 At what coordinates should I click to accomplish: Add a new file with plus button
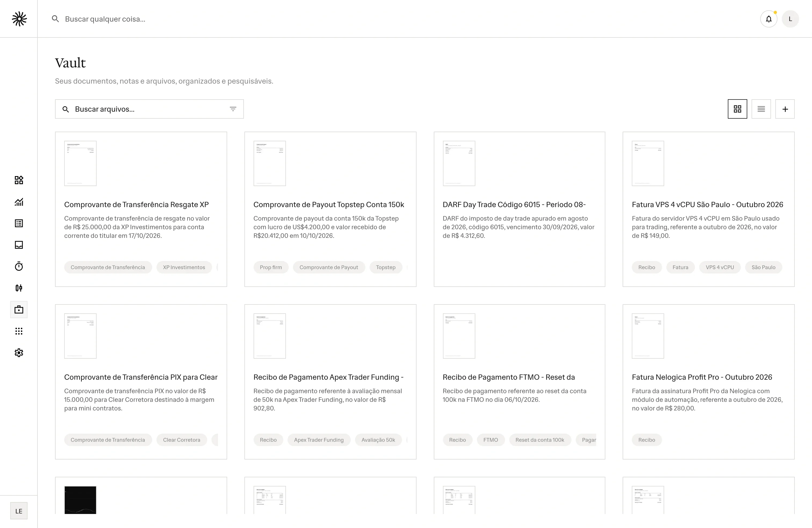pyautogui.click(x=785, y=109)
